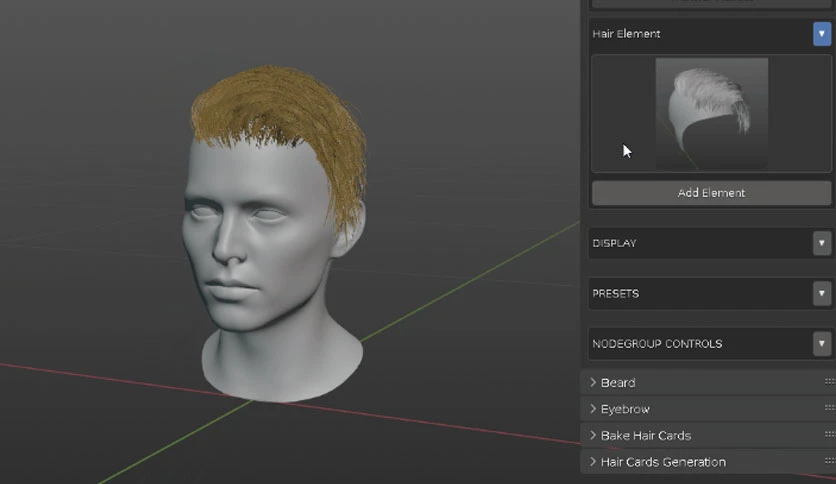
Task: Click the Eyebrow panel drag handle
Action: 829,408
